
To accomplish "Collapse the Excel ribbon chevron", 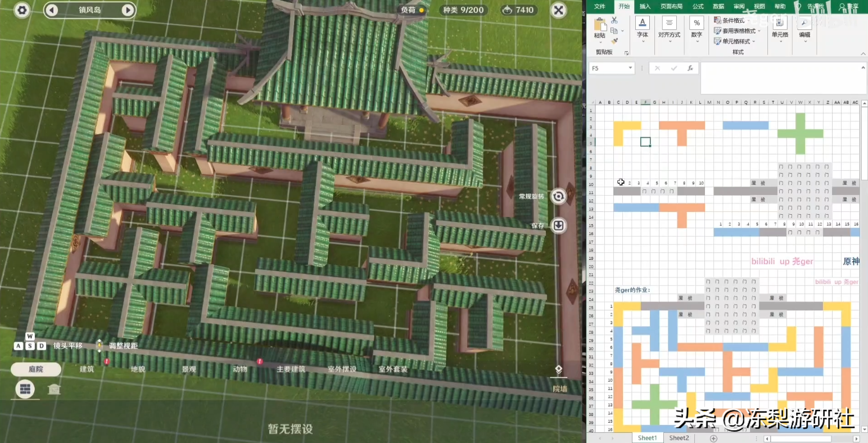I will pos(863,53).
